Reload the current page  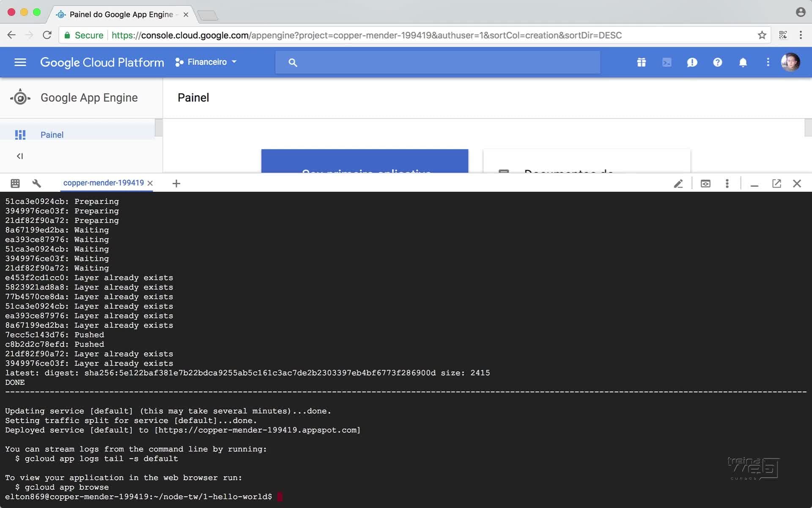47,35
